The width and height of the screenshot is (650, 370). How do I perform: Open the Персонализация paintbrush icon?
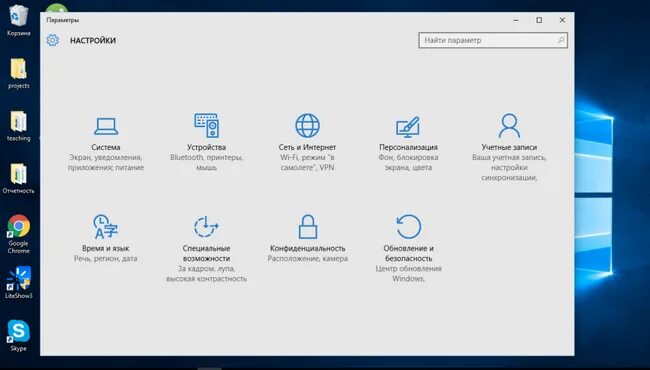(408, 127)
